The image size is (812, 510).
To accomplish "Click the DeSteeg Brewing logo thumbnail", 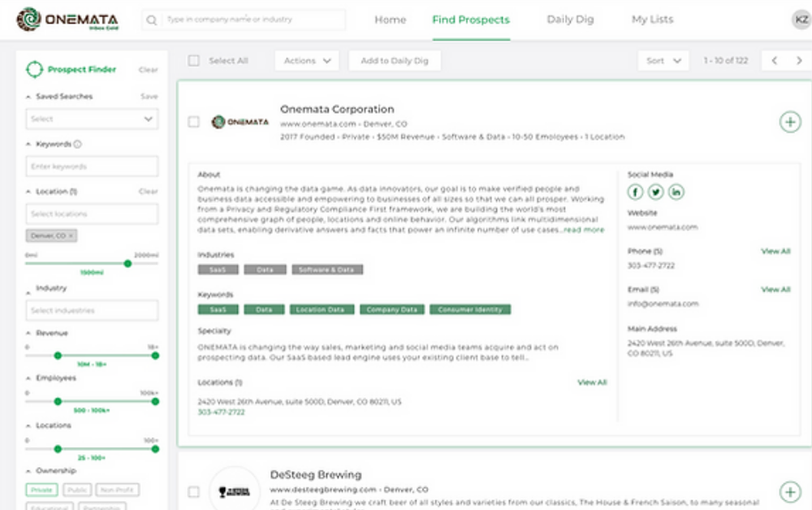I will click(x=234, y=491).
